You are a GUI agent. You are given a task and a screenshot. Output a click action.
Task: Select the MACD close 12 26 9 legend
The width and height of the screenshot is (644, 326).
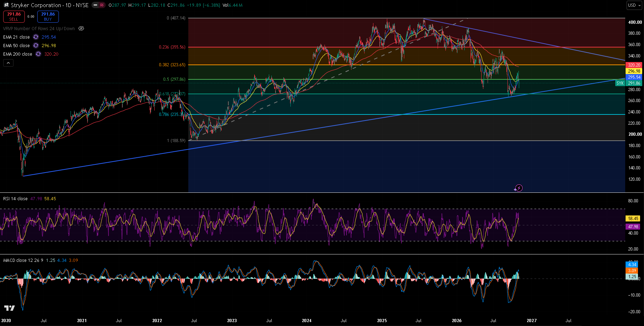click(23, 260)
